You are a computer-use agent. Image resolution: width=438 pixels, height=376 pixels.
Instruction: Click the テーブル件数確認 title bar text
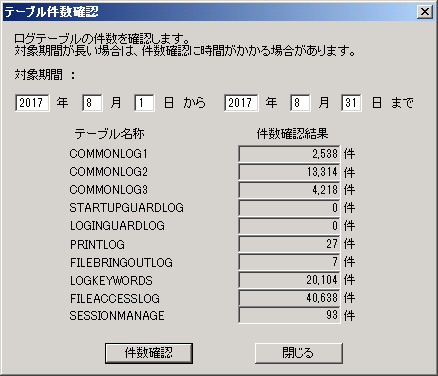click(x=51, y=12)
